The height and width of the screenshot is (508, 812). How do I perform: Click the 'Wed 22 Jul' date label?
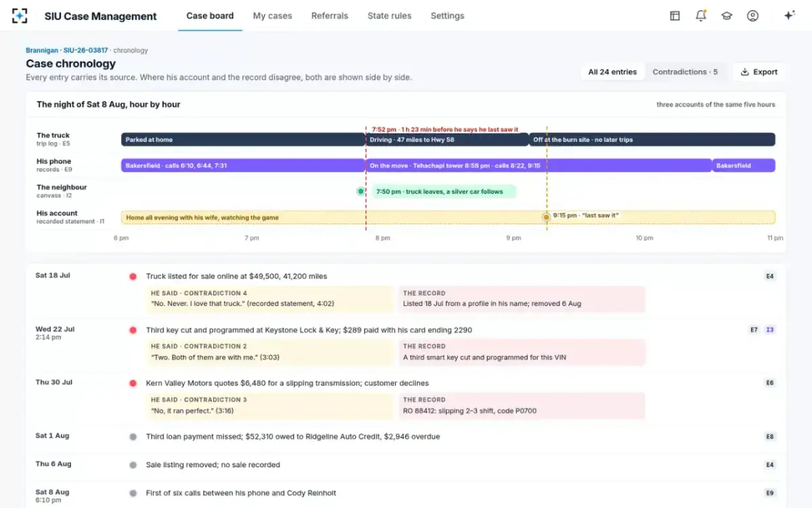pos(55,329)
